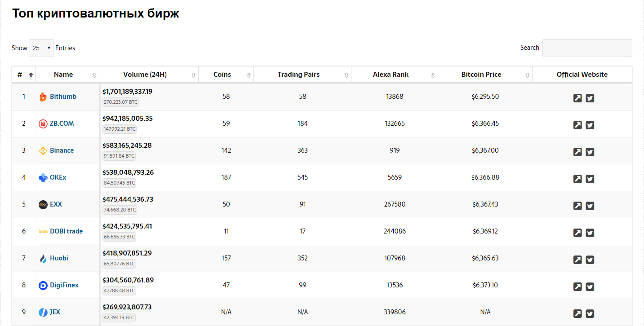Open EXX's official website link icon
The width and height of the screenshot is (644, 326).
pos(577,206)
